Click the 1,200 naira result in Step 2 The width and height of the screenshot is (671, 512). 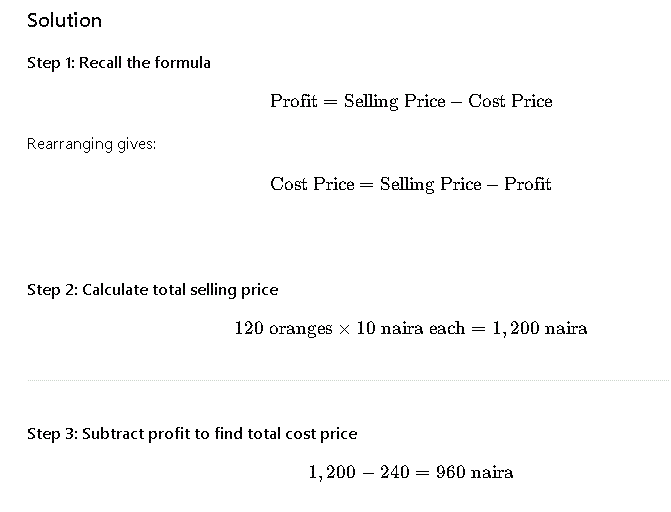540,329
